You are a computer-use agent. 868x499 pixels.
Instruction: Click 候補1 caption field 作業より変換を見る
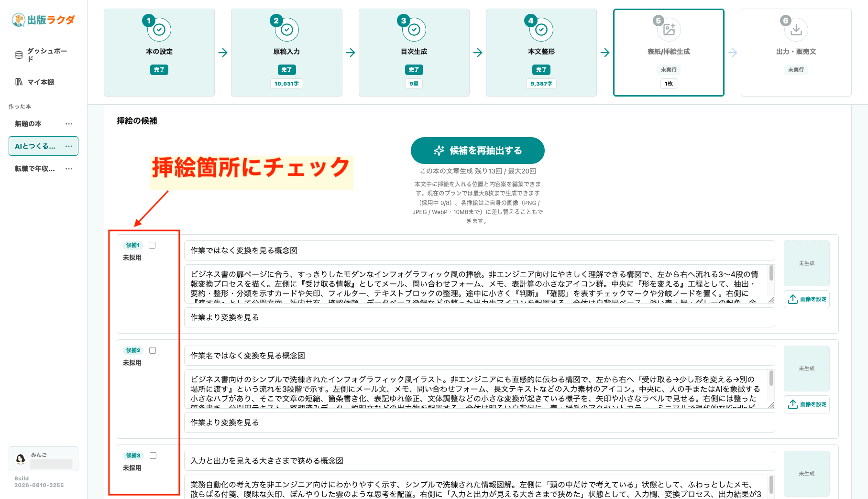coord(480,317)
